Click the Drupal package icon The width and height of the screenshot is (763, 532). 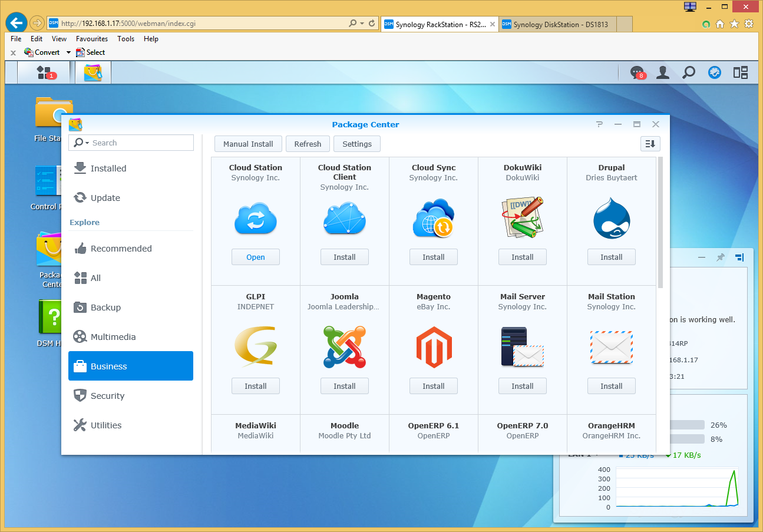click(611, 218)
